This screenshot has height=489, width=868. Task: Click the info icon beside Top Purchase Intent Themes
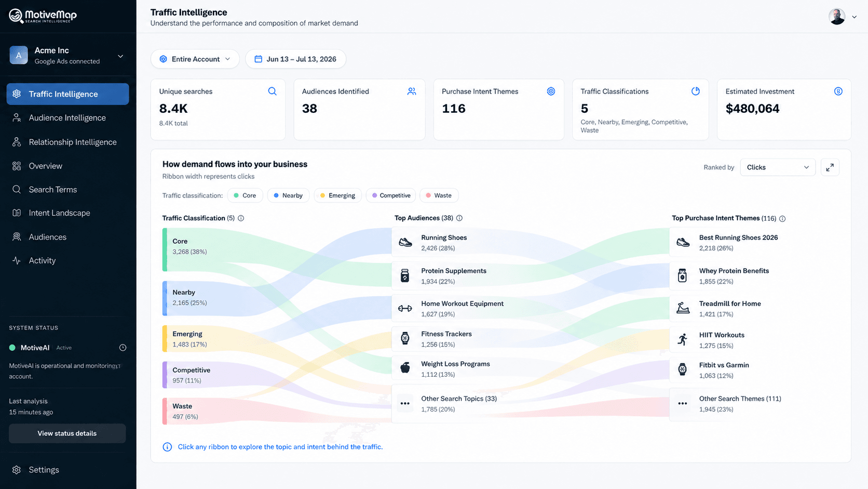[x=782, y=219]
